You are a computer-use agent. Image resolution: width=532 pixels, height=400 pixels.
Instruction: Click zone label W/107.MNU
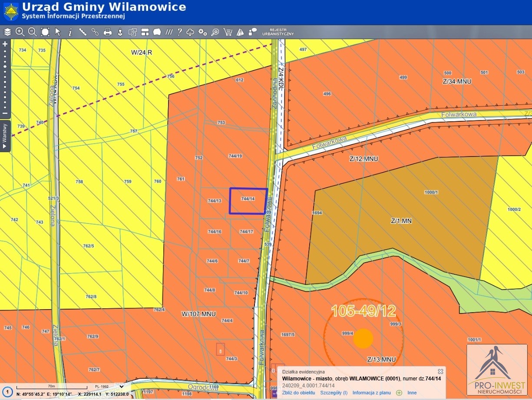click(x=198, y=314)
